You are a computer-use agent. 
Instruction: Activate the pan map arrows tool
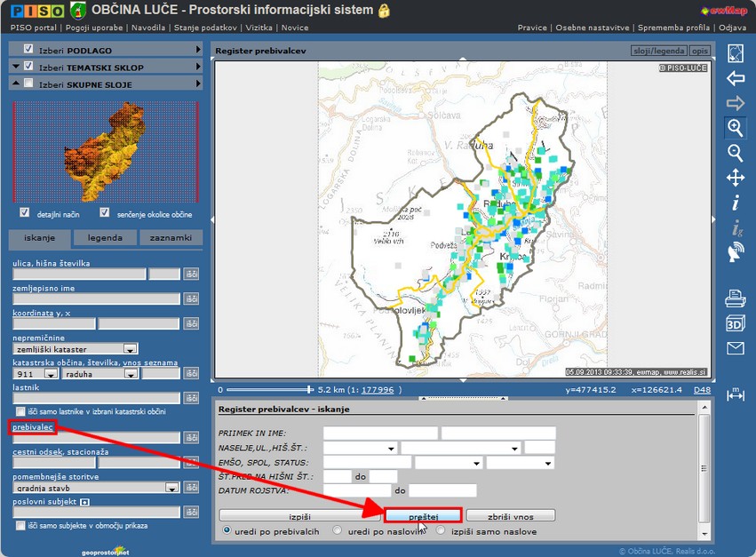736,178
